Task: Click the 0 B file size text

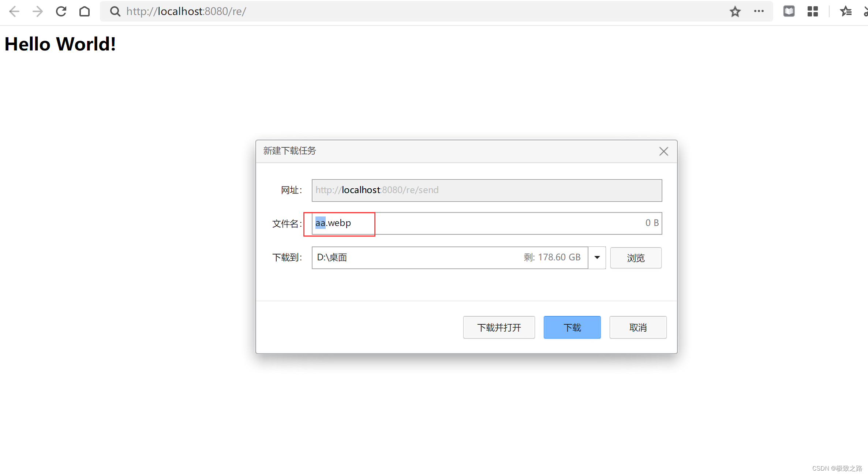Action: [652, 223]
